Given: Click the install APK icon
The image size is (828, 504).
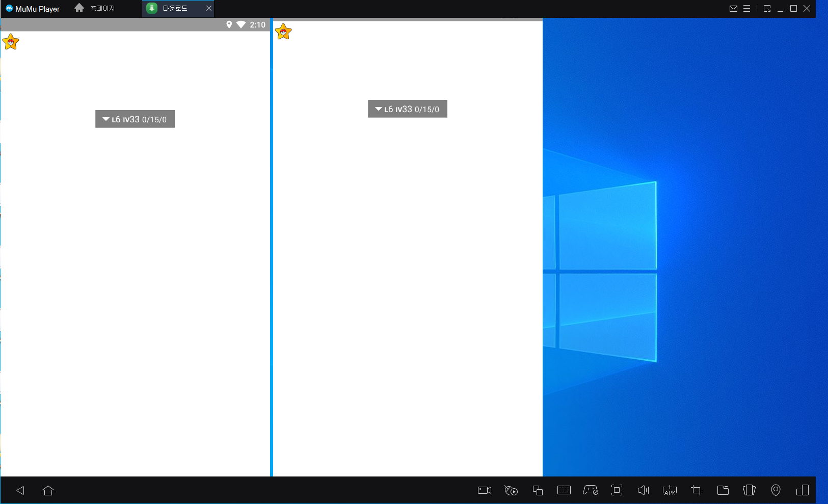Looking at the screenshot, I should tap(670, 490).
